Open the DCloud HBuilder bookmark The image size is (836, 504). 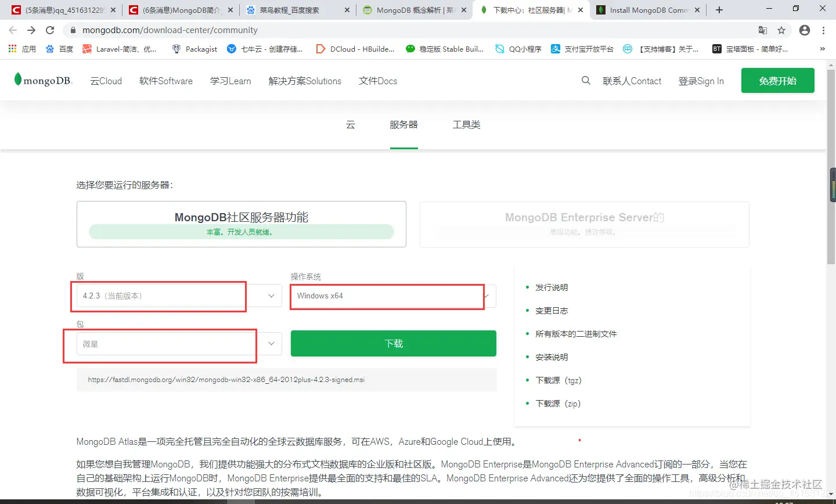[354, 49]
